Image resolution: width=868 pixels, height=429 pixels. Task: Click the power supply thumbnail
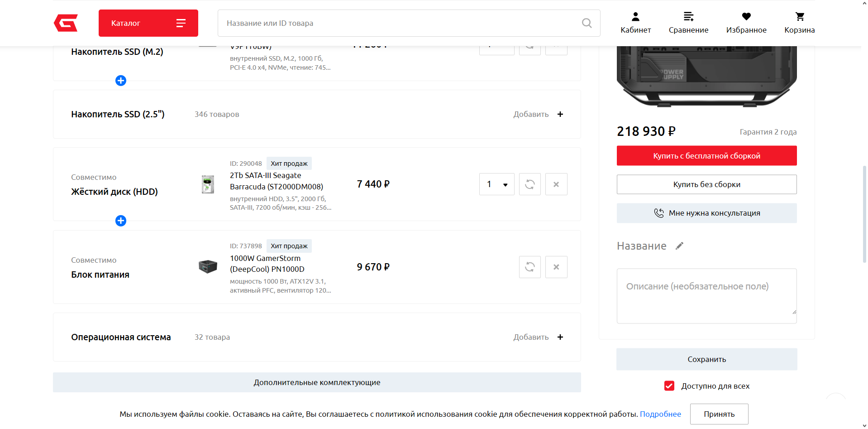coord(208,266)
